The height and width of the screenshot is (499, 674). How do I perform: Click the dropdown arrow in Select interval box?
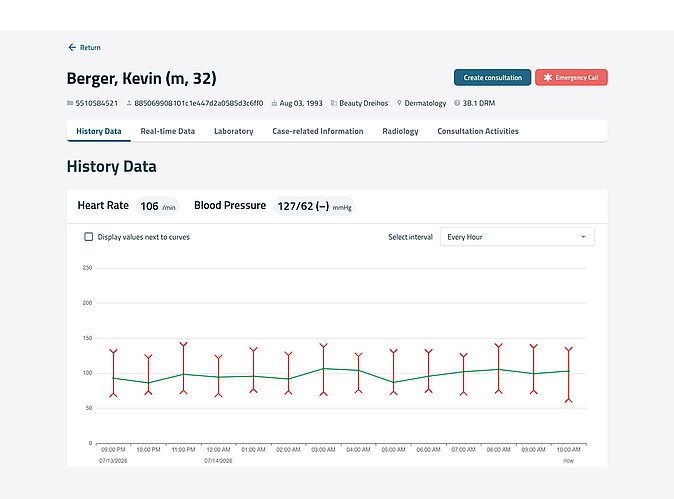(583, 237)
